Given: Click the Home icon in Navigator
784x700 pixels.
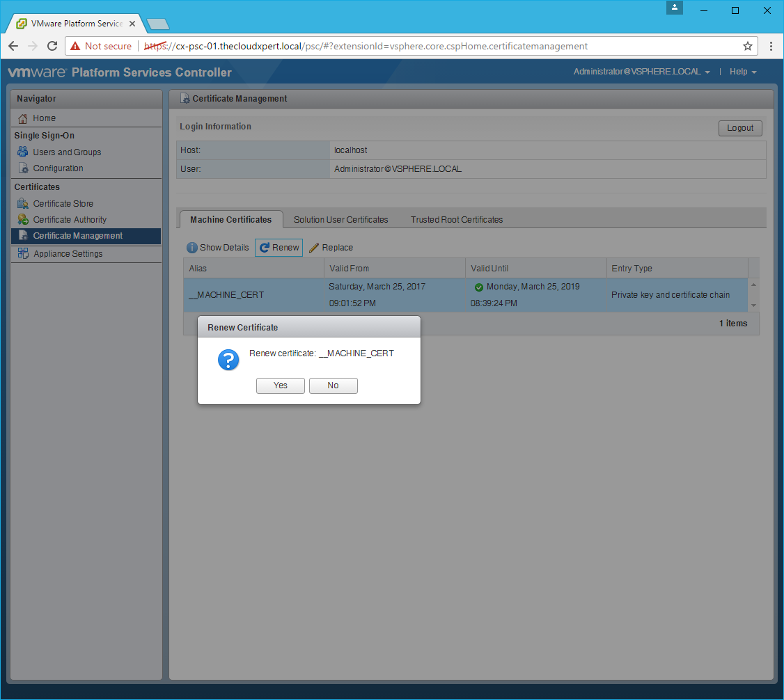Looking at the screenshot, I should tap(23, 118).
